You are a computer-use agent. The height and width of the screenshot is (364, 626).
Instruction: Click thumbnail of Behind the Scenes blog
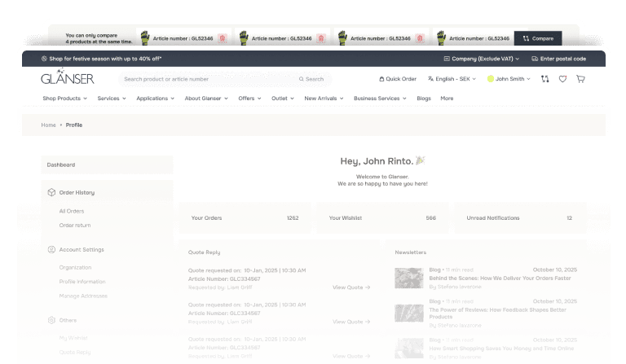point(409,278)
